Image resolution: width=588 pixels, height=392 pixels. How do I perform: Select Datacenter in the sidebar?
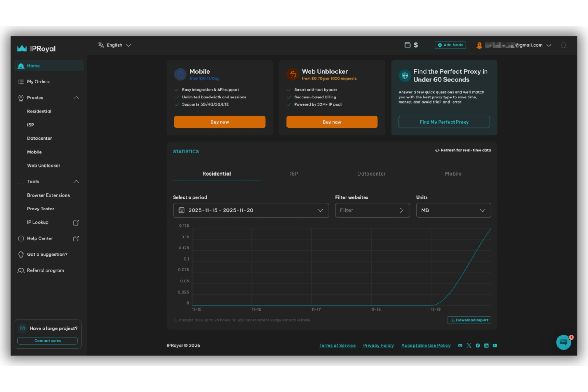tap(39, 138)
